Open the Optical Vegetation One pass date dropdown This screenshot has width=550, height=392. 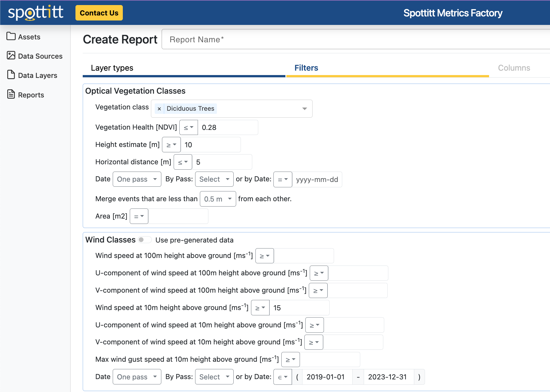tap(137, 179)
